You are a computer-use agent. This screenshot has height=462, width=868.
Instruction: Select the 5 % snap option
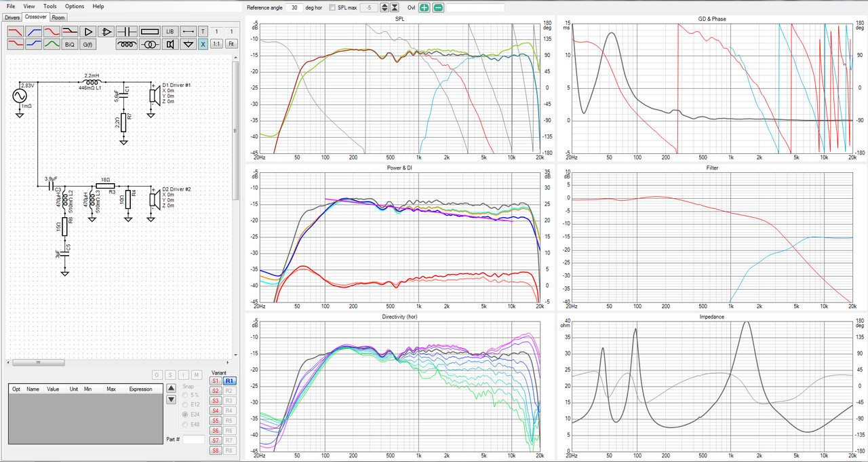[x=191, y=395]
